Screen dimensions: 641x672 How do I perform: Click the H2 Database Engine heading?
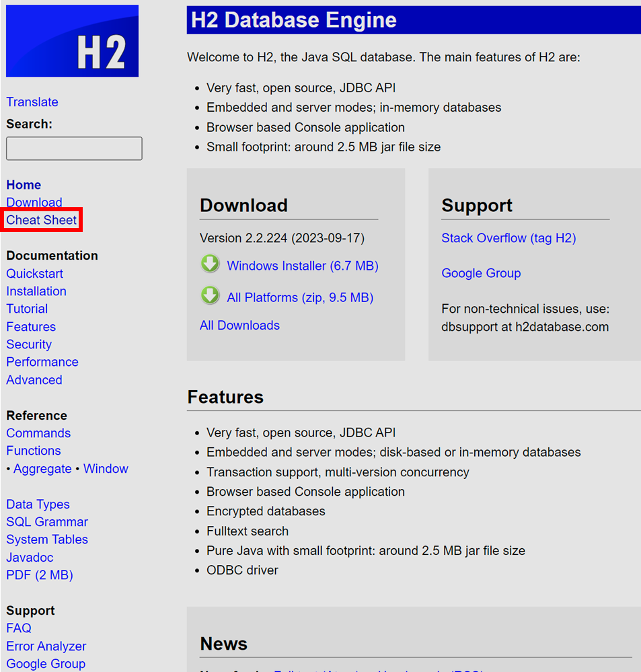pyautogui.click(x=294, y=20)
